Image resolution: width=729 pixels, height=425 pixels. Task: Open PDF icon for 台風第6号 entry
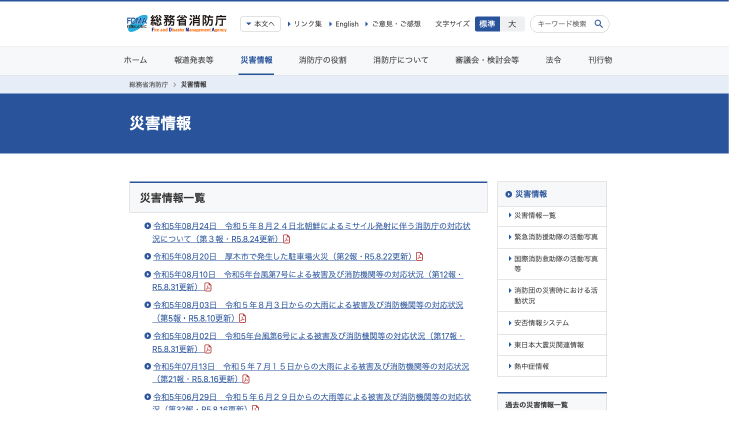pos(208,349)
